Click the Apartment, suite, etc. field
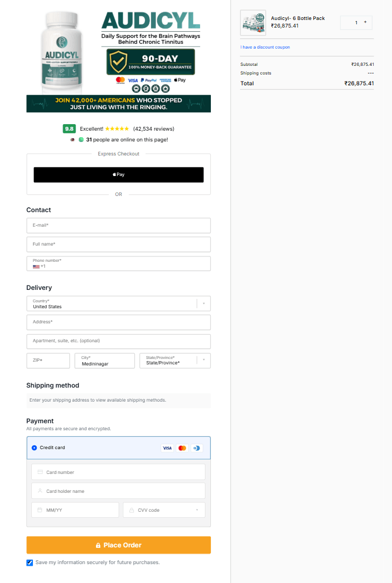 [119, 341]
